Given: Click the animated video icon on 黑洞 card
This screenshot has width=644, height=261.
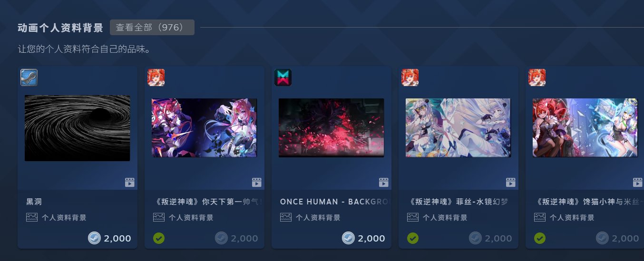Looking at the screenshot, I should point(130,182).
